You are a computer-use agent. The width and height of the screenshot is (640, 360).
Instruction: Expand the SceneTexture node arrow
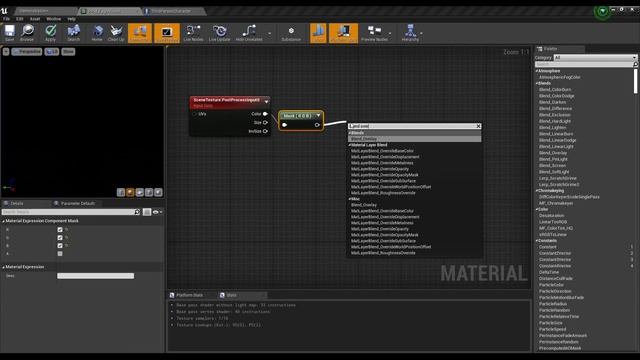(267, 102)
